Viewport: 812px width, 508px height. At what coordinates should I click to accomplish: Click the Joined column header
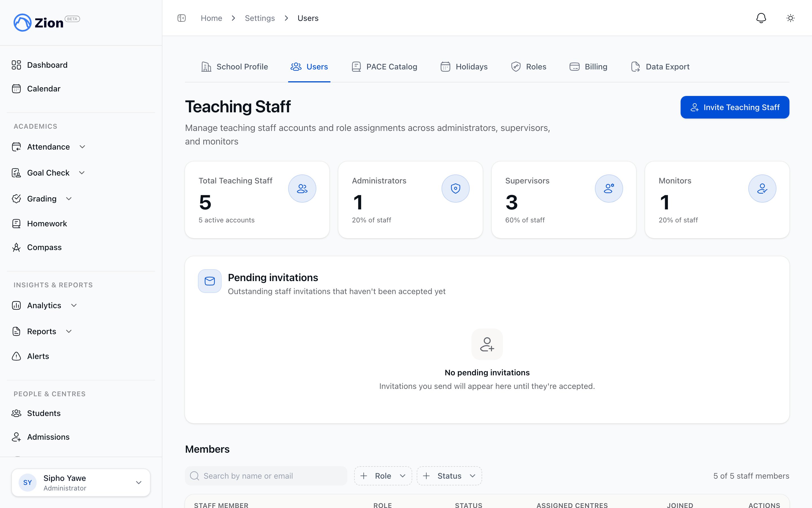coord(680,505)
